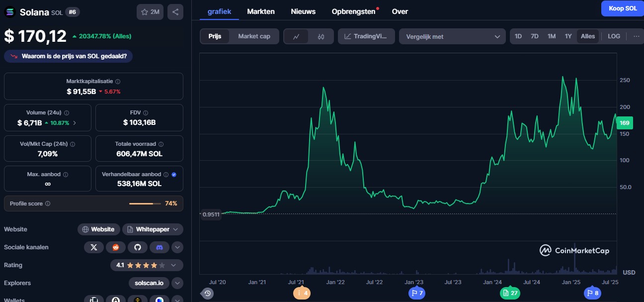Add Solana to watchlist with star button
The image size is (644, 302).
coord(150,12)
